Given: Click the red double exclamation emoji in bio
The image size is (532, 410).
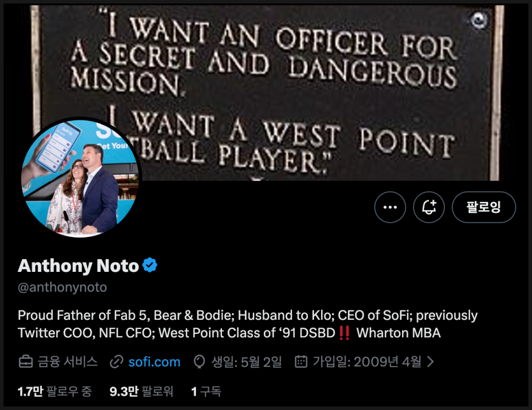Looking at the screenshot, I should (x=345, y=333).
